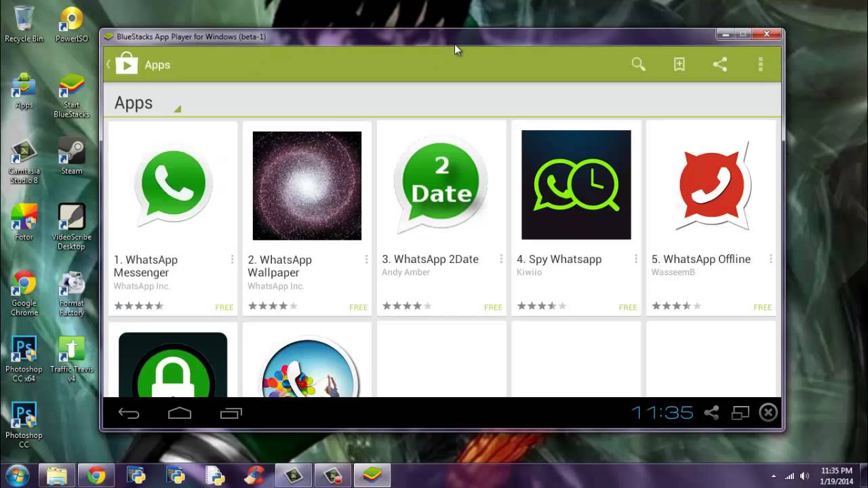Open Camtasia Studio 8 desktop shortcut
The image size is (868, 488).
click(24, 161)
